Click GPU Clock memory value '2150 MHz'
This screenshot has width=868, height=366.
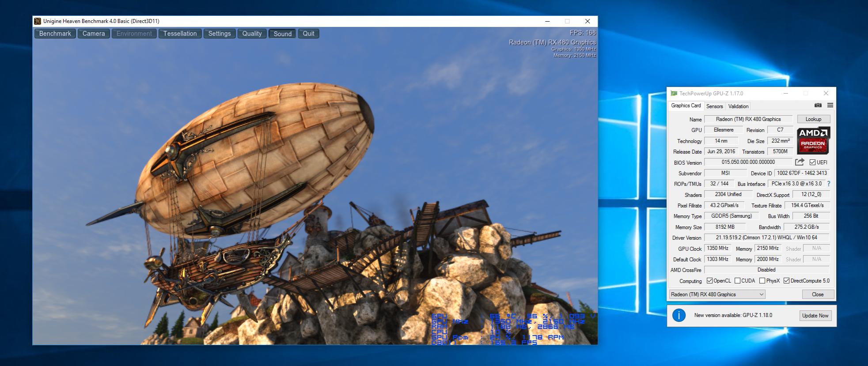pyautogui.click(x=768, y=248)
